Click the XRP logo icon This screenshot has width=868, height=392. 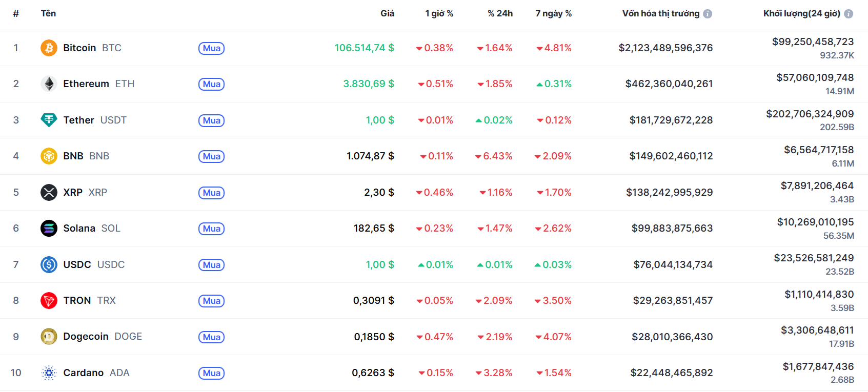(49, 193)
